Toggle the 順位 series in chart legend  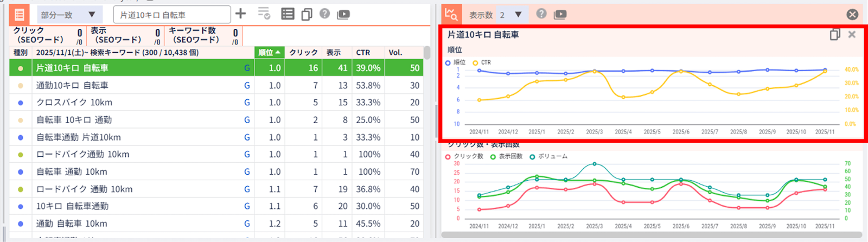pyautogui.click(x=455, y=62)
